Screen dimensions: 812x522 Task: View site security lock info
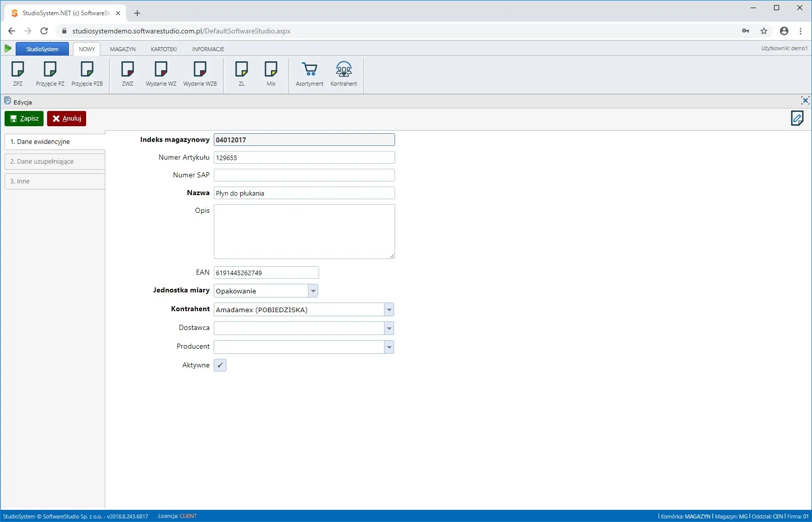[x=64, y=31]
